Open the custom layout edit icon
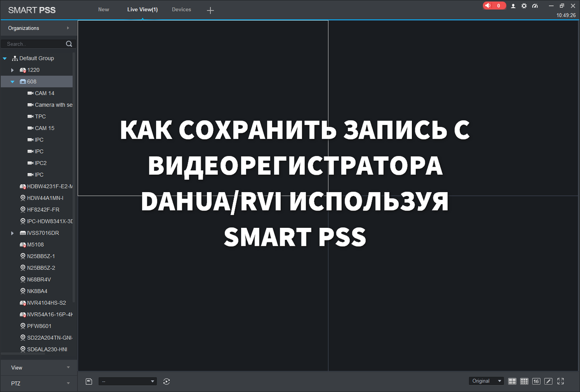580x392 pixels. tap(548, 381)
